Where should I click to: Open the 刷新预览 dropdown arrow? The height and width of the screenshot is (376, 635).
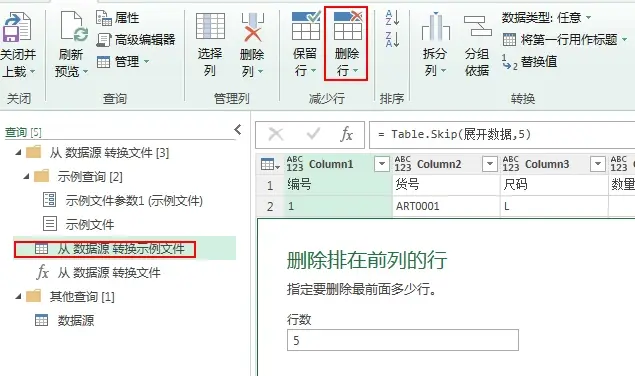(x=85, y=72)
